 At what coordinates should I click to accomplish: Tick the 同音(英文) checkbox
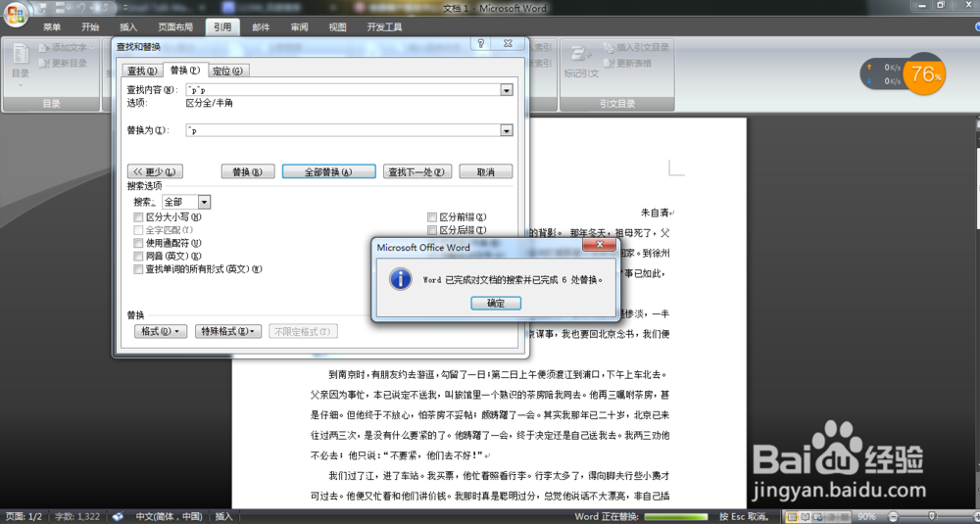pos(138,257)
